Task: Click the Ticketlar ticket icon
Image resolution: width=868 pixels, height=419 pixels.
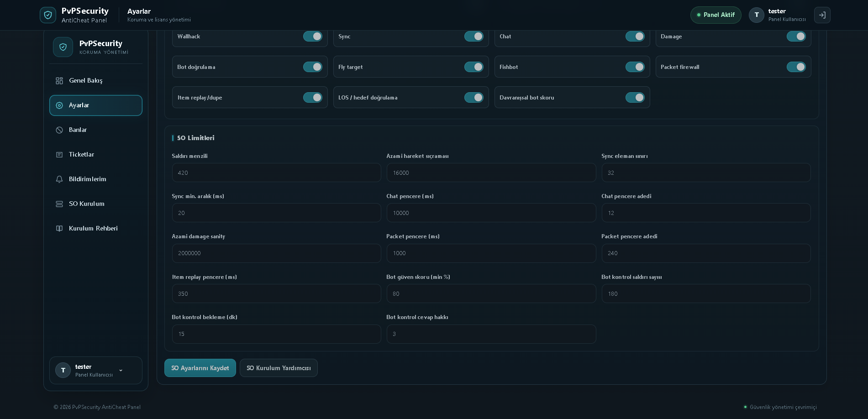Action: tap(59, 155)
